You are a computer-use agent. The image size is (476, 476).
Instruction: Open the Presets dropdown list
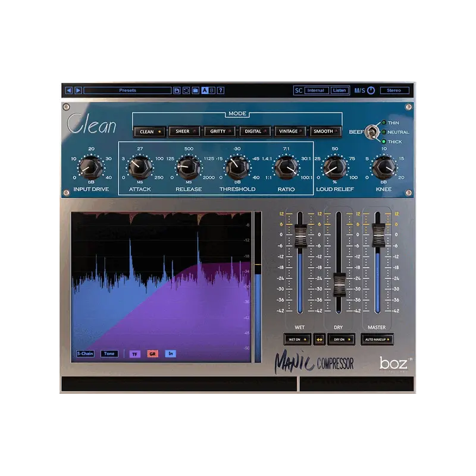point(127,90)
